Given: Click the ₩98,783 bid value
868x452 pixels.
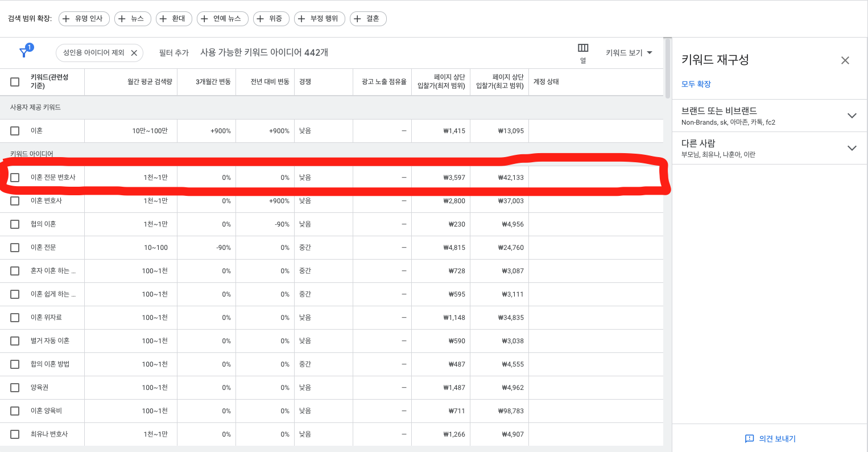Looking at the screenshot, I should [511, 411].
